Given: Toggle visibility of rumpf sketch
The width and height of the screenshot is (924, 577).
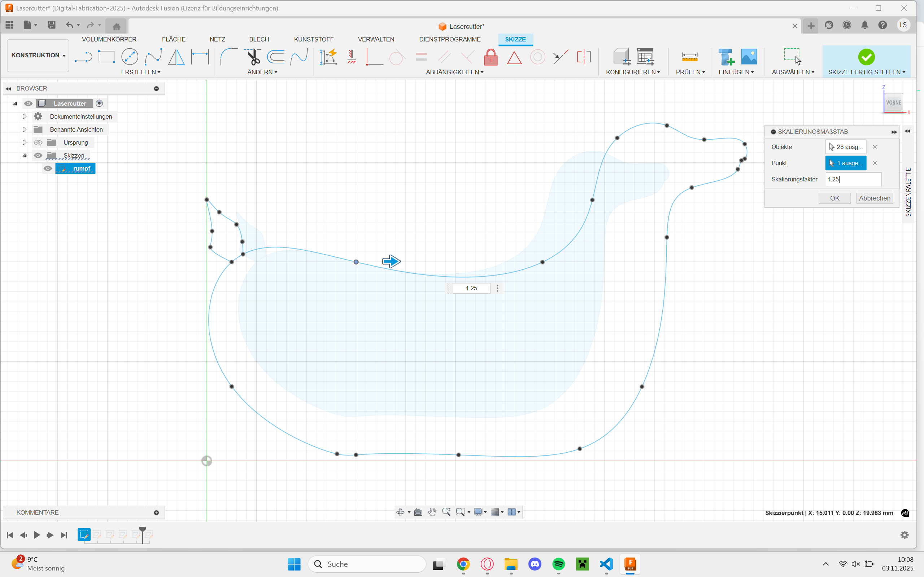Looking at the screenshot, I should click(x=48, y=169).
